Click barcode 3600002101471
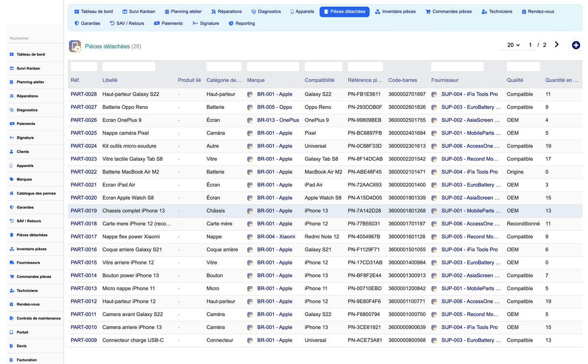The height and width of the screenshot is (364, 588). point(407,172)
